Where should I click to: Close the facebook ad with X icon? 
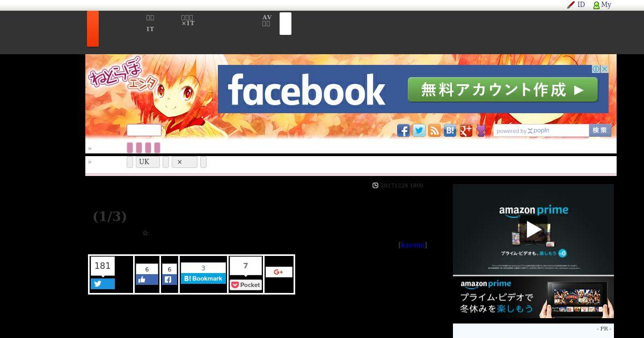[x=604, y=69]
